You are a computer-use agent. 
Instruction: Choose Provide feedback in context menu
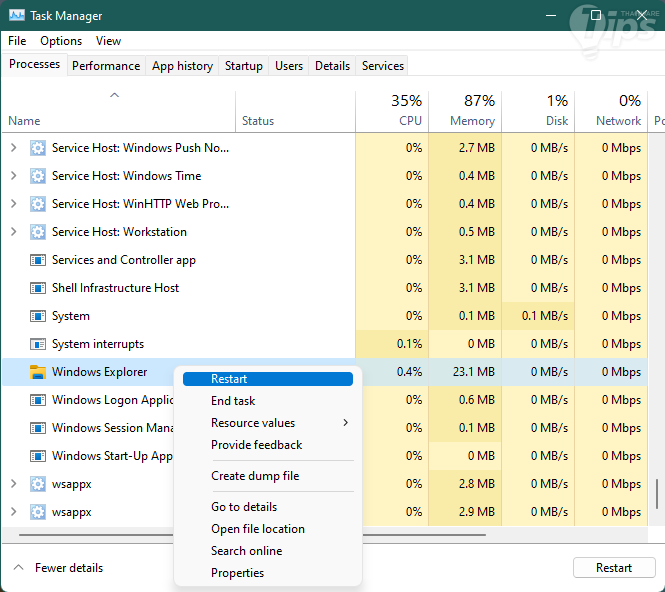click(268, 445)
